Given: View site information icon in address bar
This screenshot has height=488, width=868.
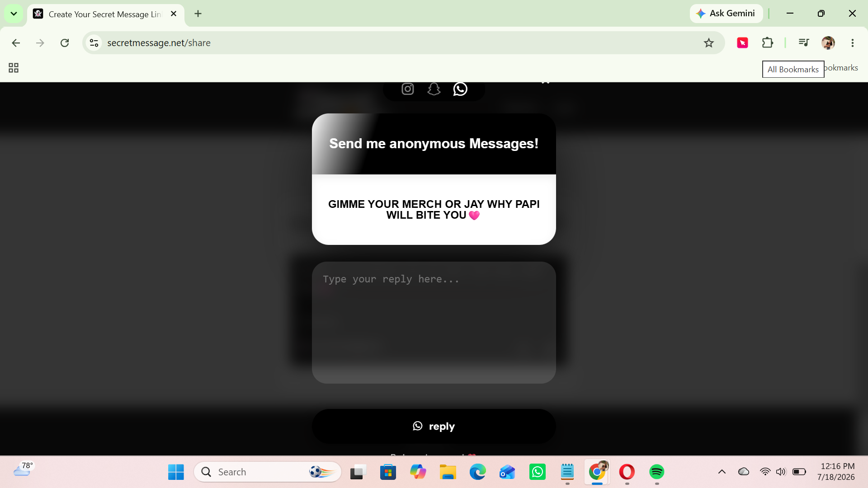Looking at the screenshot, I should click(x=94, y=43).
